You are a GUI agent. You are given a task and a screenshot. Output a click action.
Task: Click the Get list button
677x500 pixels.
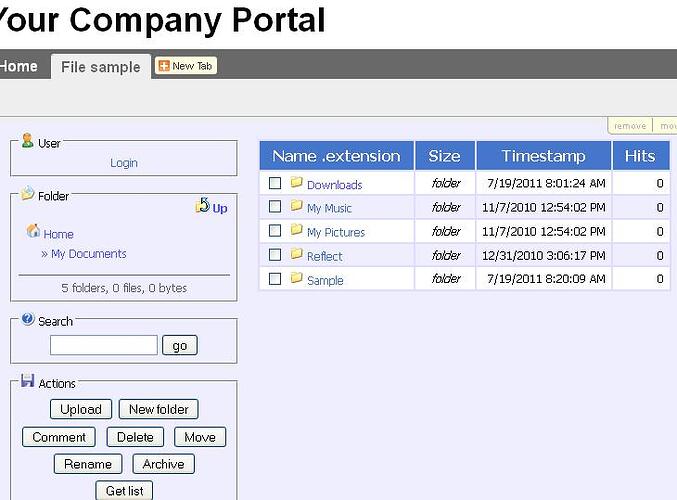(124, 491)
